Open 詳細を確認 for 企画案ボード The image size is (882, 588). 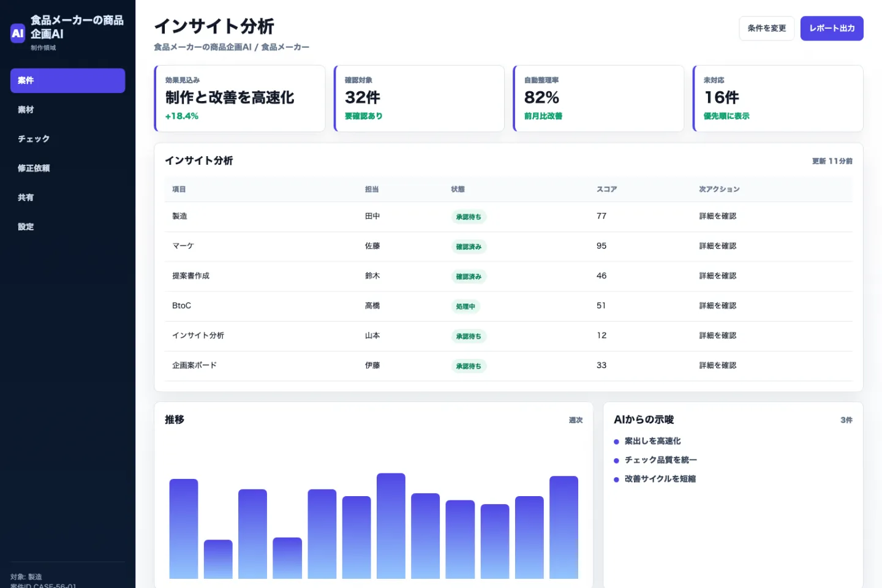pos(718,366)
